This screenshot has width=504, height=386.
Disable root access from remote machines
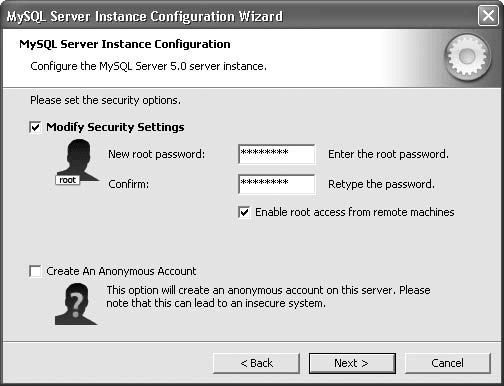point(244,212)
